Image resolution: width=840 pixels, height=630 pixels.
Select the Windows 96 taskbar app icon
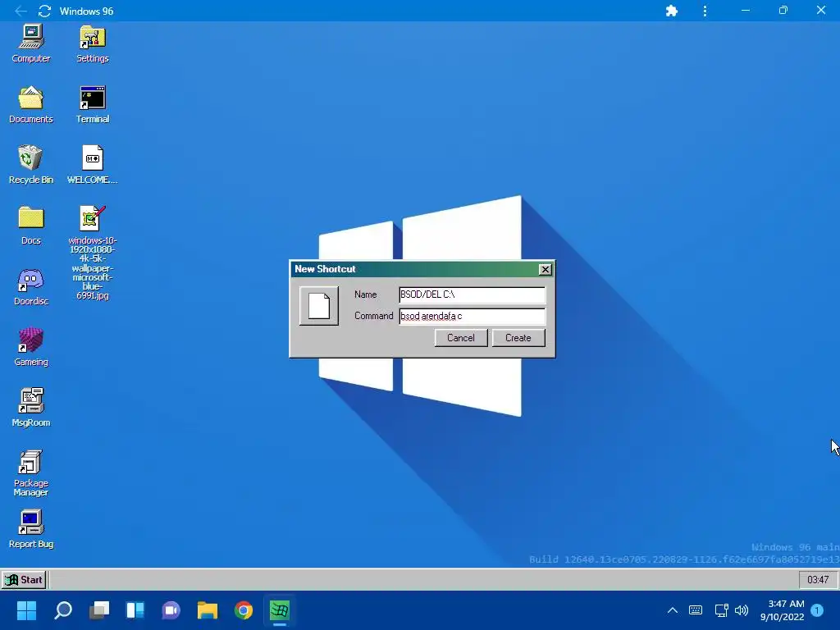click(280, 610)
